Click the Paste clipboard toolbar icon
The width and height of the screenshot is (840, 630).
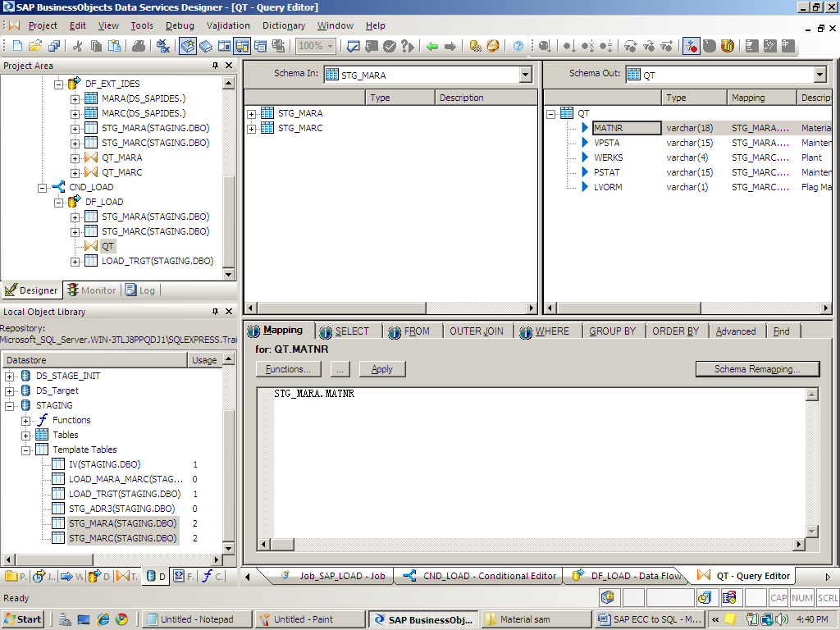click(115, 46)
